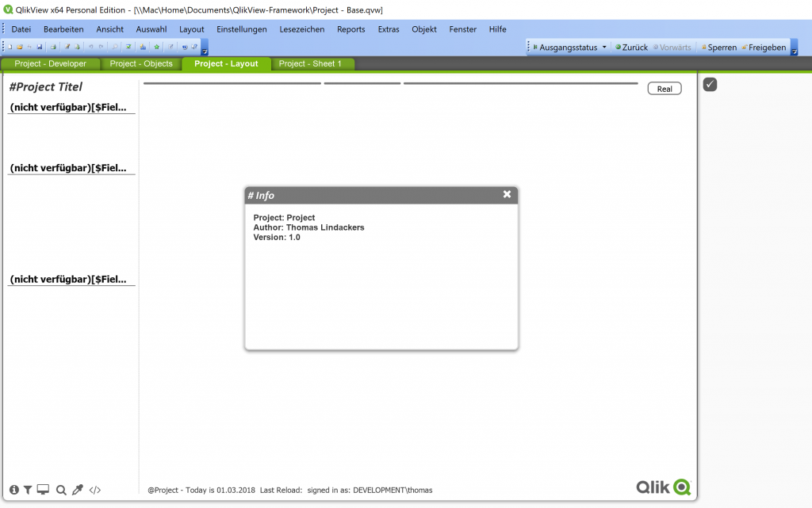Image resolution: width=812 pixels, height=508 pixels.
Task: Select the first (nicht verfügbar) field listbox
Action: click(70, 107)
